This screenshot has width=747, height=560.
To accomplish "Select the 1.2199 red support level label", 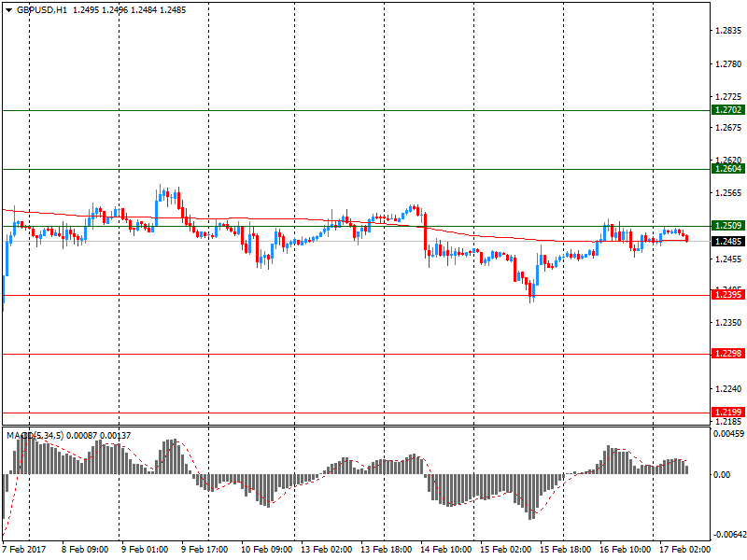I will coord(728,412).
